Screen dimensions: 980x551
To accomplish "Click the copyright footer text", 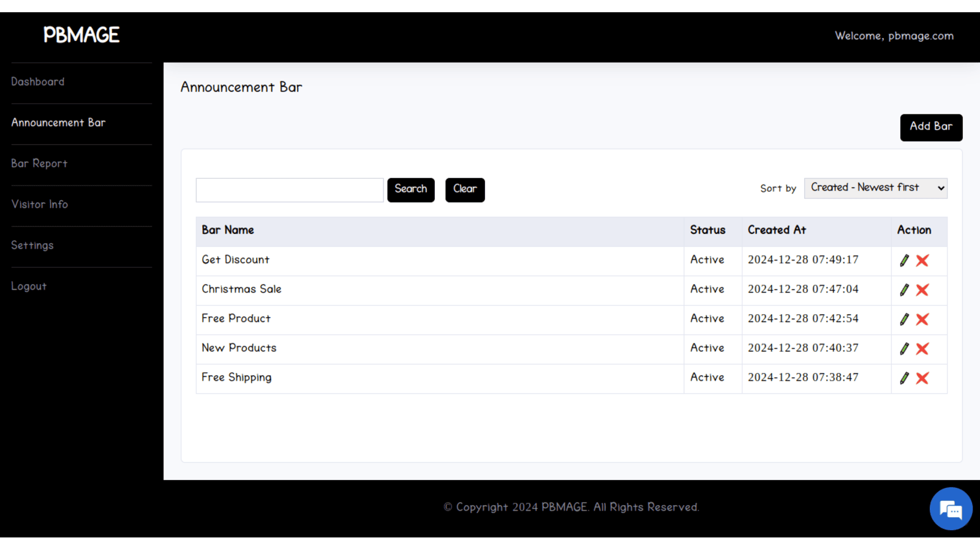I will 571,507.
